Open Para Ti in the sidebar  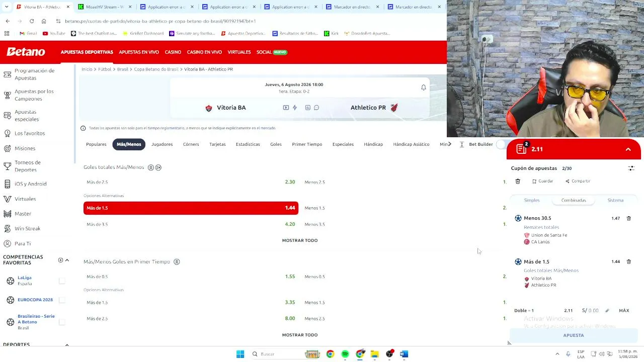(x=23, y=243)
